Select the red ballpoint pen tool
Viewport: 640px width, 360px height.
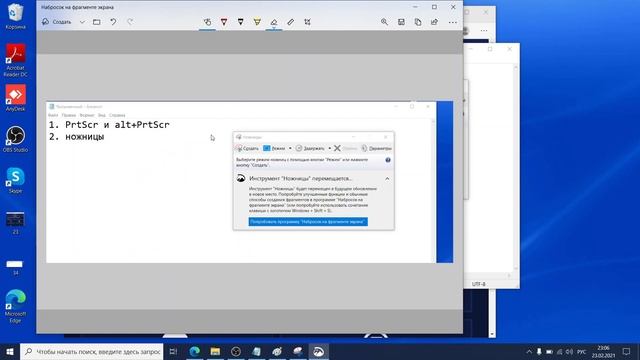[x=224, y=22]
